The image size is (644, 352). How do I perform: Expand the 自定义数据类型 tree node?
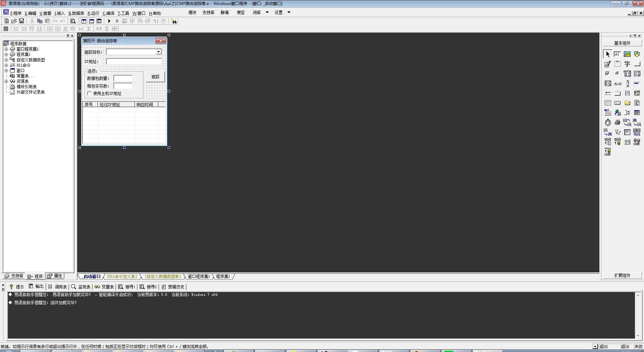[6, 60]
